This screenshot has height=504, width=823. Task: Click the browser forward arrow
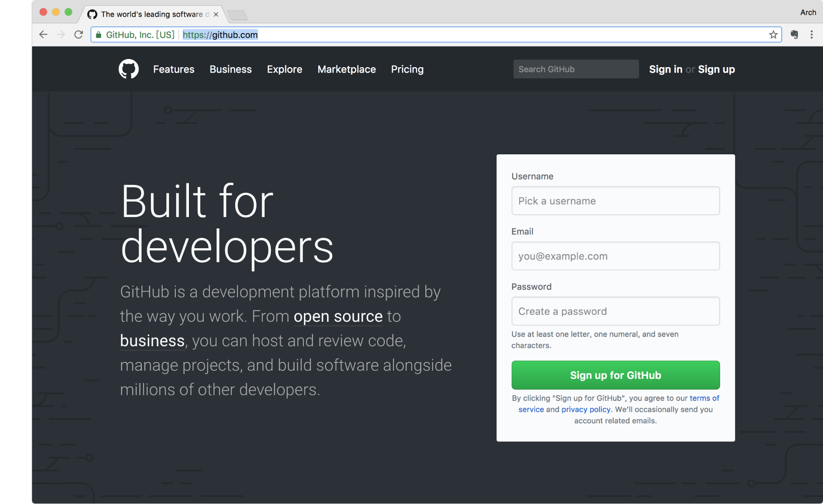tap(61, 35)
